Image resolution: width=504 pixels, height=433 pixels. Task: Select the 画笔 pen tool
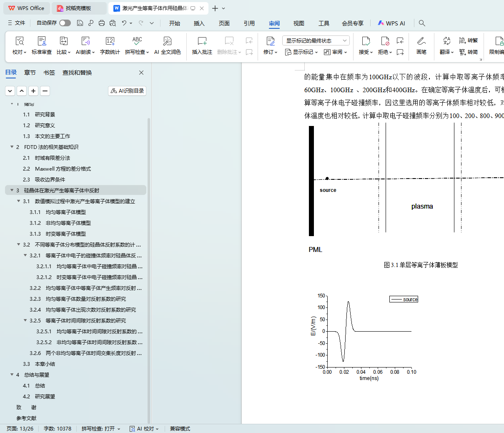[421, 41]
